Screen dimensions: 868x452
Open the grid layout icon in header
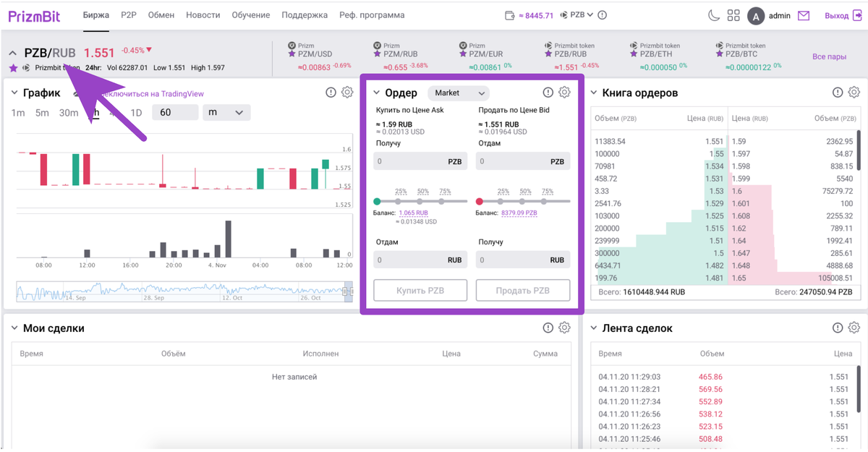(733, 15)
